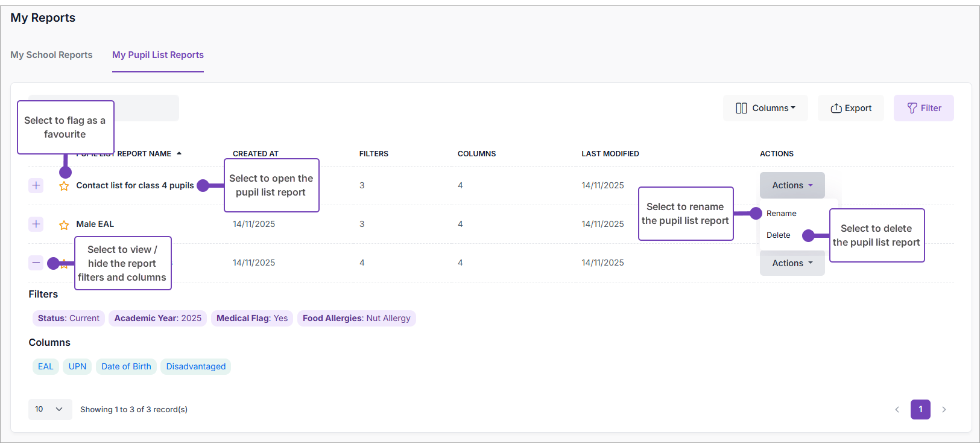This screenshot has width=980, height=443.
Task: Go to previous page arrow
Action: 897,410
